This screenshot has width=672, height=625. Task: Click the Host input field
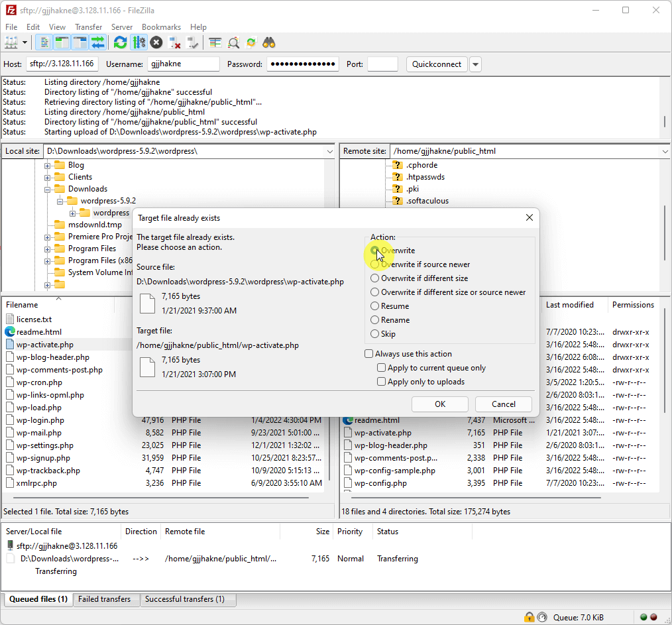(62, 64)
